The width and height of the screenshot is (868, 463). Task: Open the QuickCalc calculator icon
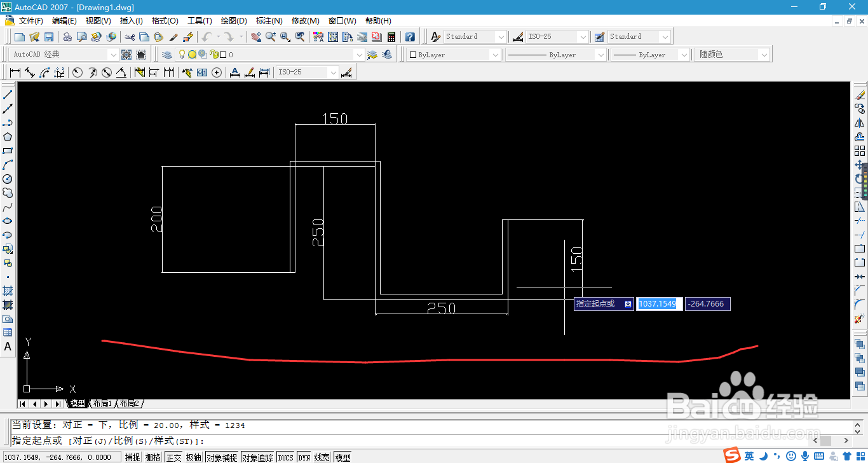coord(391,37)
